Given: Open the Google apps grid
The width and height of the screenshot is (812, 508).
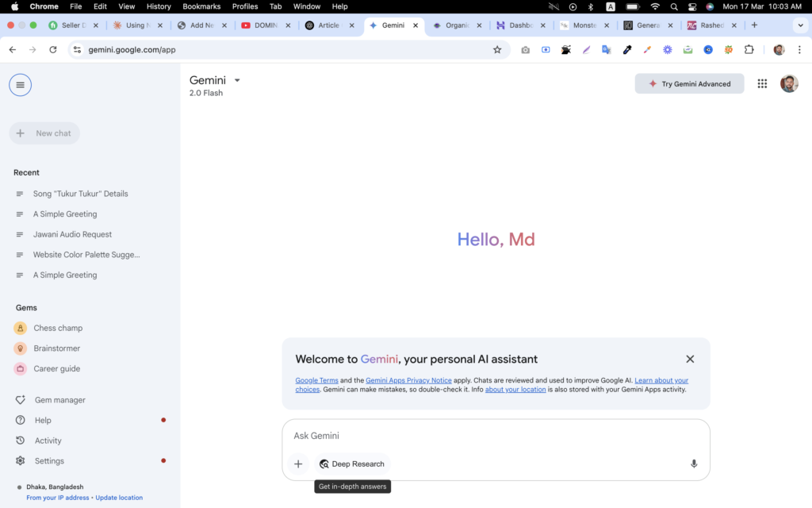Looking at the screenshot, I should coord(762,83).
